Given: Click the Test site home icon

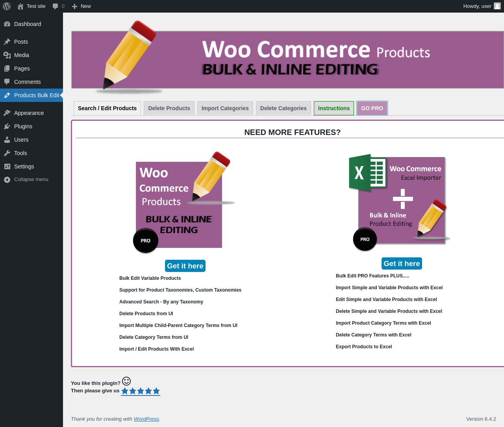Looking at the screenshot, I should (20, 6).
